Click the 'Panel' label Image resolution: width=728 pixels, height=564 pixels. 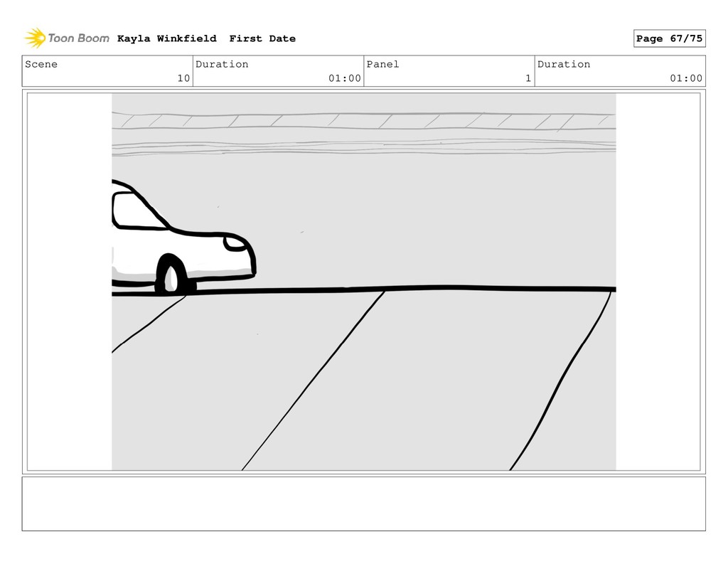coord(382,64)
